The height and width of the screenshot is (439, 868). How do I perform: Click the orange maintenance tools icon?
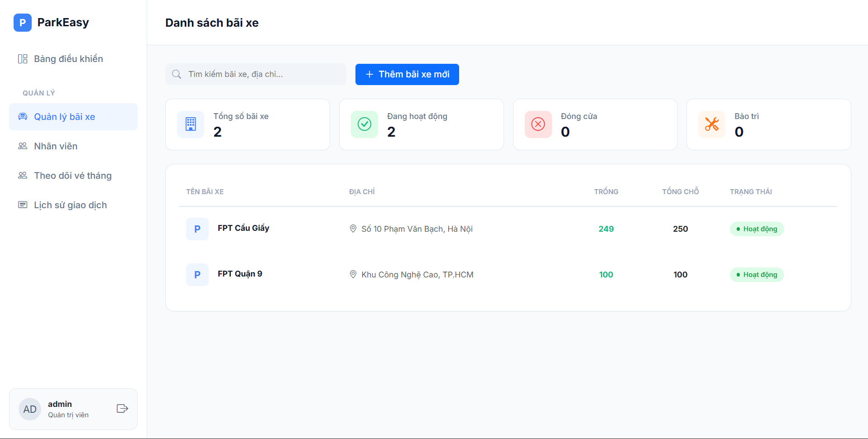coord(711,124)
